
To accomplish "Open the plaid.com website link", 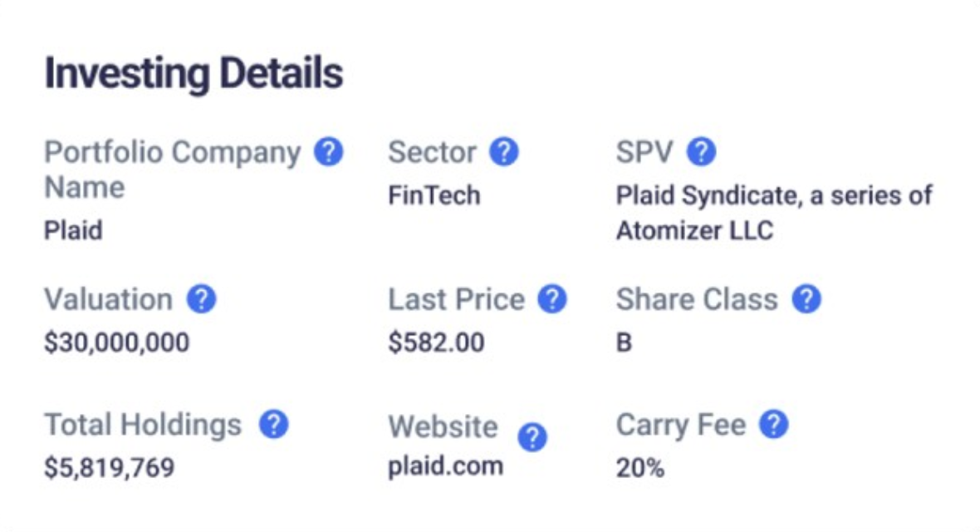I will (x=445, y=465).
